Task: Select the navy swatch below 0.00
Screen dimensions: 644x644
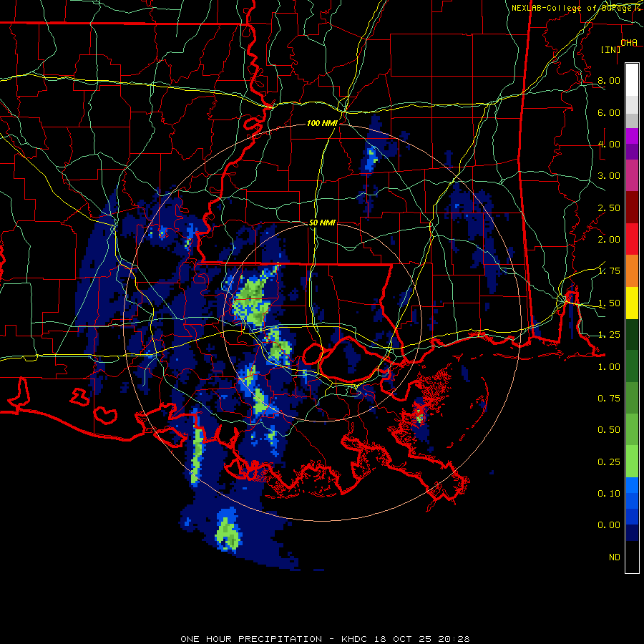Action: pos(632,532)
